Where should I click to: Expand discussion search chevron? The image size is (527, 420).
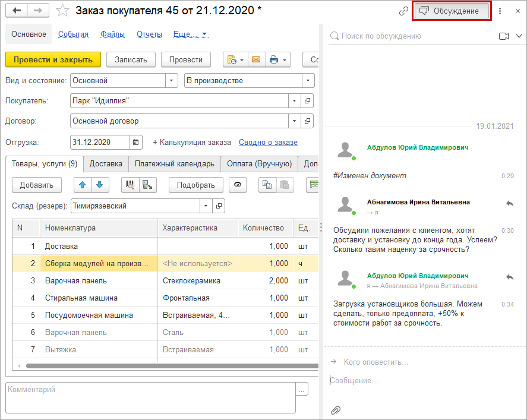coord(519,36)
